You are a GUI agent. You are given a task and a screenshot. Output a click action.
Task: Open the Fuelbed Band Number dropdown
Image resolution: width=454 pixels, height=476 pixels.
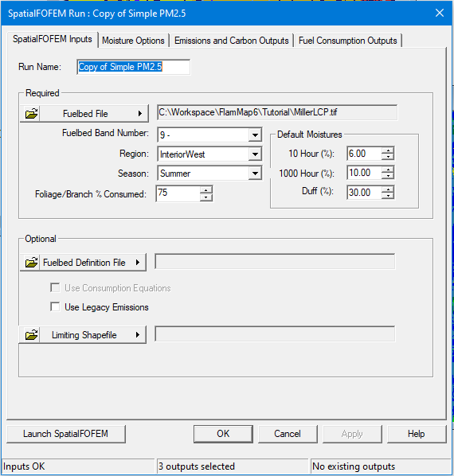255,135
